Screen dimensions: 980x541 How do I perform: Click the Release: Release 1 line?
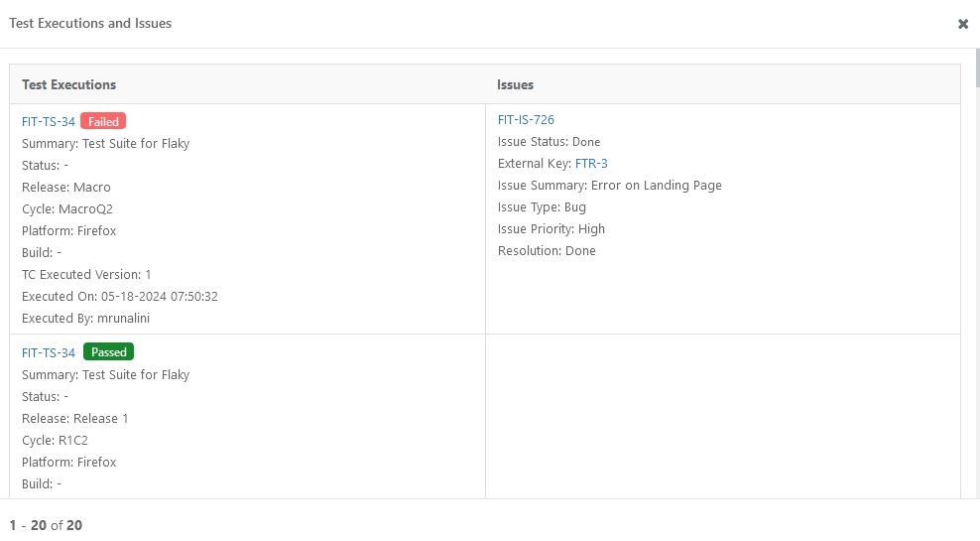pos(75,419)
